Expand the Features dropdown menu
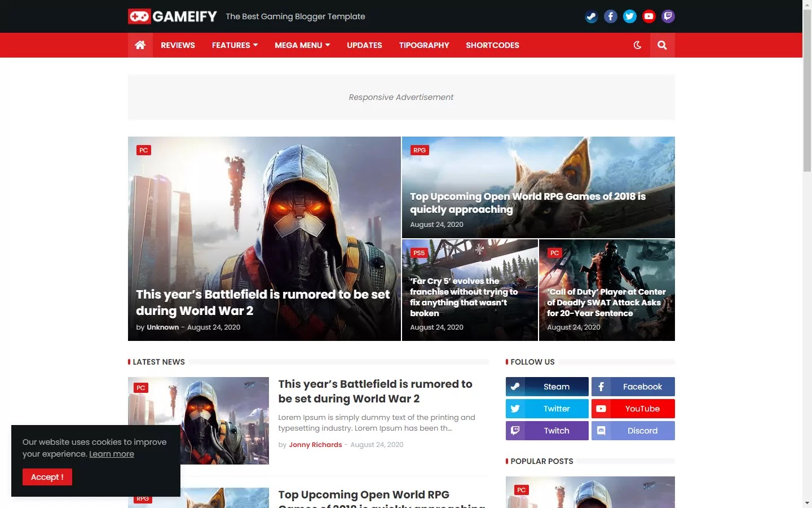 235,45
